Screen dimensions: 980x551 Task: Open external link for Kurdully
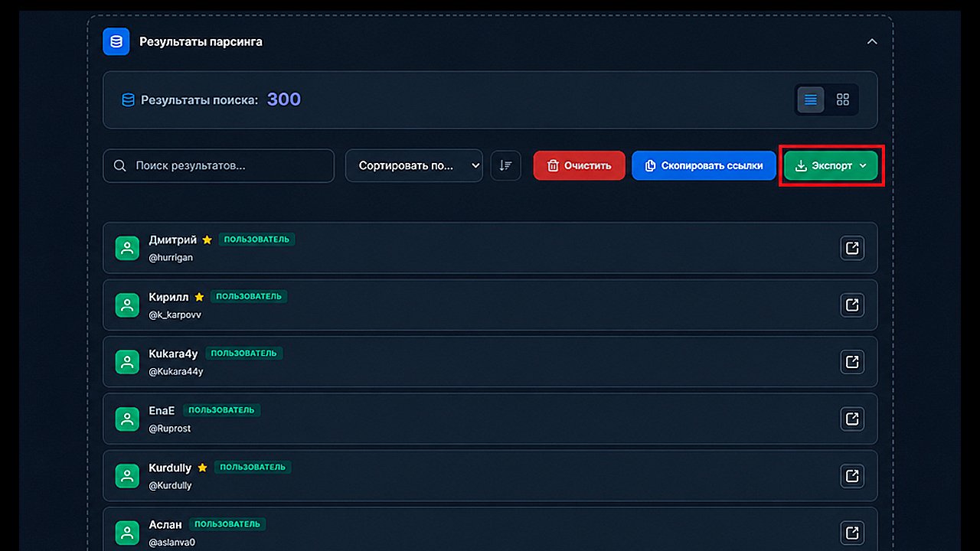coord(852,475)
